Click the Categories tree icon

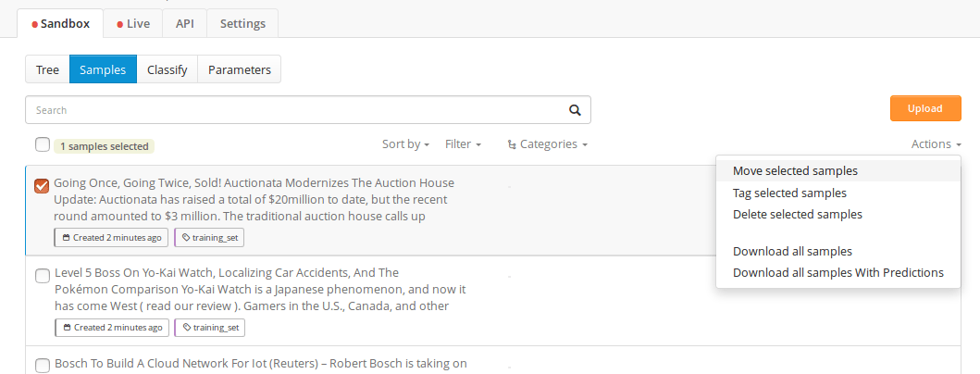512,144
